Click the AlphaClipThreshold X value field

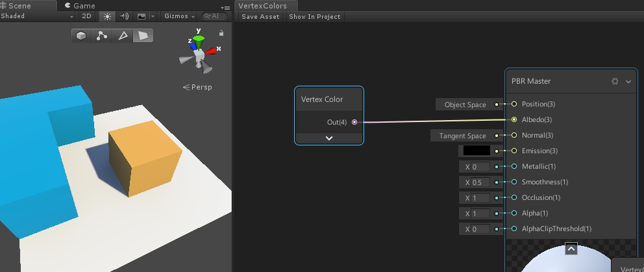tap(480, 229)
